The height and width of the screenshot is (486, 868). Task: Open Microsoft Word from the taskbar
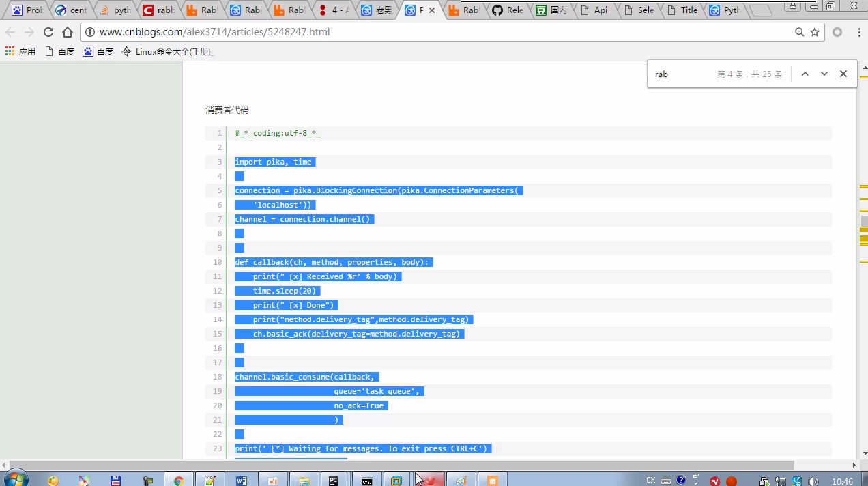(x=242, y=481)
